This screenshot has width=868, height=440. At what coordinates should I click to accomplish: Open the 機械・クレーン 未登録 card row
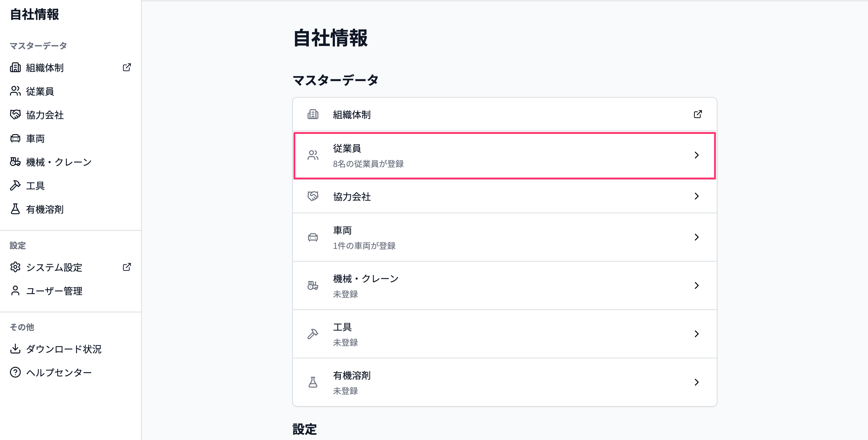click(x=505, y=286)
